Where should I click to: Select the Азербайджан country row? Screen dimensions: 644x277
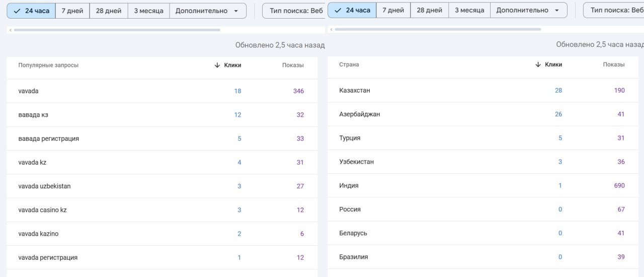[360, 114]
